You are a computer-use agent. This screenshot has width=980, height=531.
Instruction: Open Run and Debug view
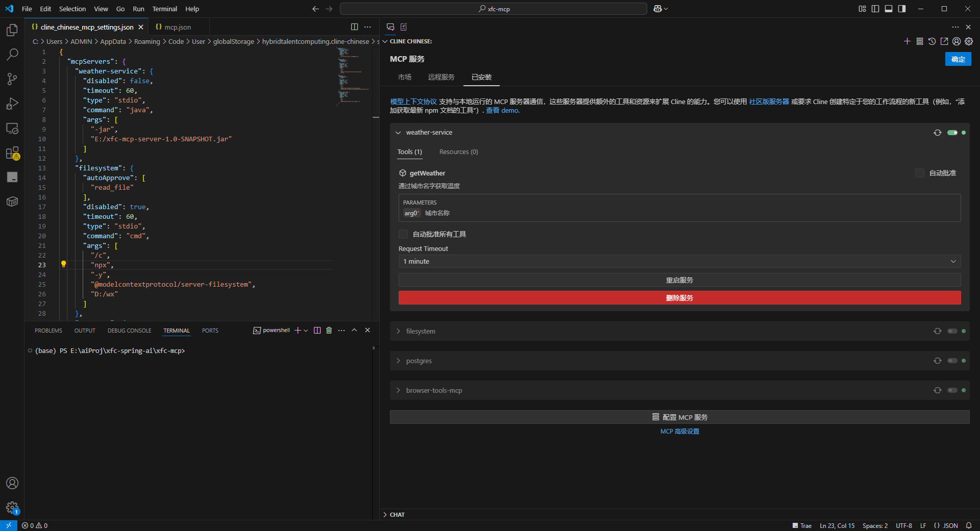point(12,104)
